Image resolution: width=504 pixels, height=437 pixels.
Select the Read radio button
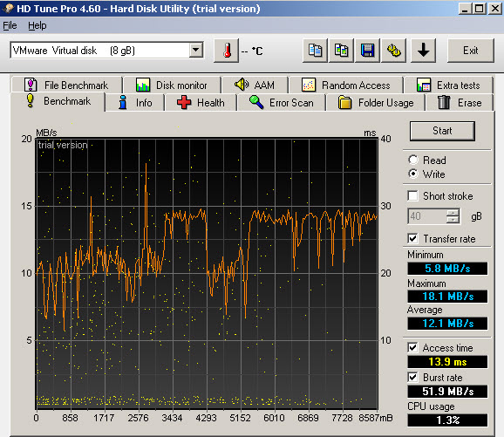click(413, 160)
